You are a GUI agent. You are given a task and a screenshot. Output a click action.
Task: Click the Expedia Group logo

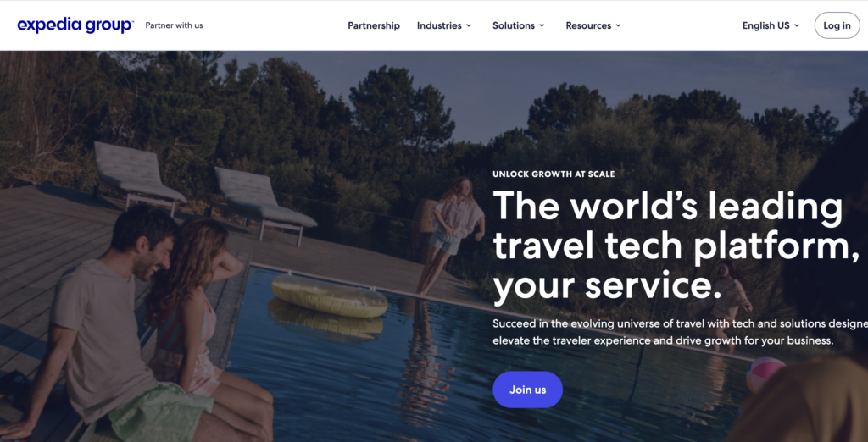point(75,25)
